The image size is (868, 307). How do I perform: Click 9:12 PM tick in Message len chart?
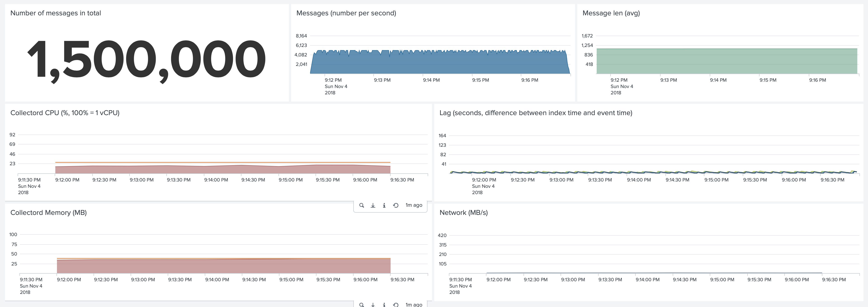(619, 80)
